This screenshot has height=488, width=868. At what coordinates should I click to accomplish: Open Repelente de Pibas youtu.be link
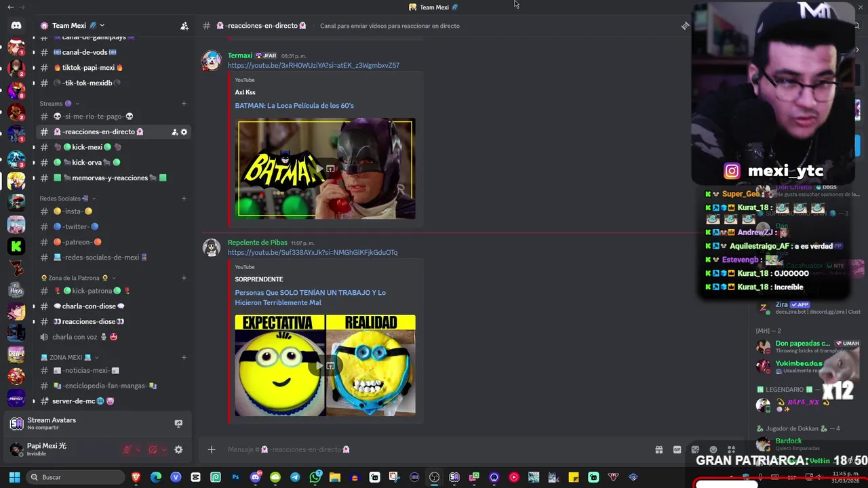coord(313,253)
